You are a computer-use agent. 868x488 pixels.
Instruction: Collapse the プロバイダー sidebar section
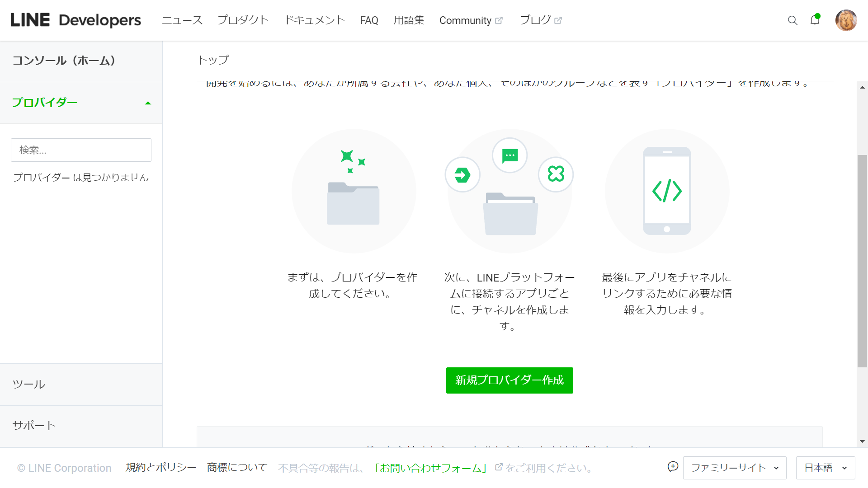pyautogui.click(x=148, y=103)
